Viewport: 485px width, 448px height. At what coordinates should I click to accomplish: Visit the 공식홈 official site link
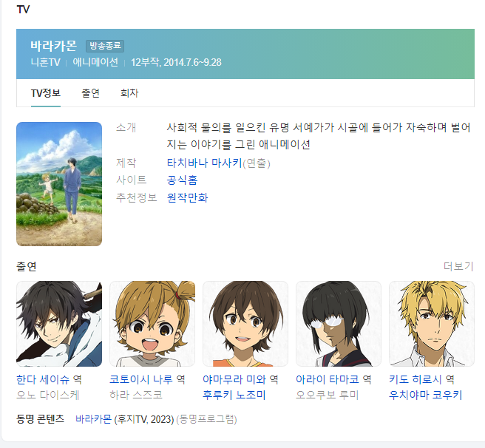pos(182,180)
